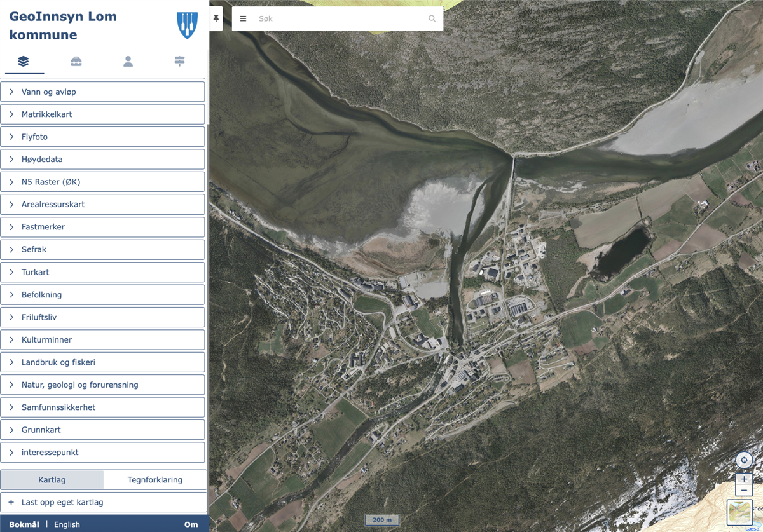Expand the Matrikkelkart layer group
Screen dimensions: 763x532
(102, 114)
